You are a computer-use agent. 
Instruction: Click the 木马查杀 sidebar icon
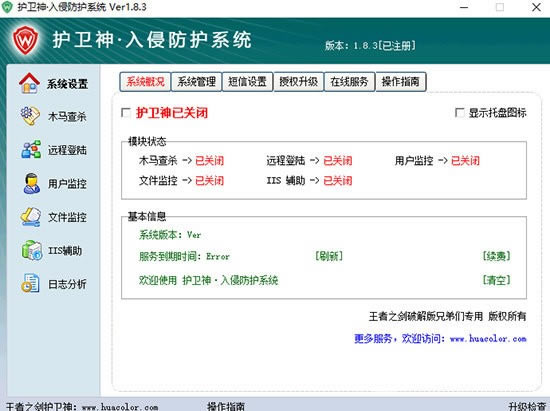point(30,116)
